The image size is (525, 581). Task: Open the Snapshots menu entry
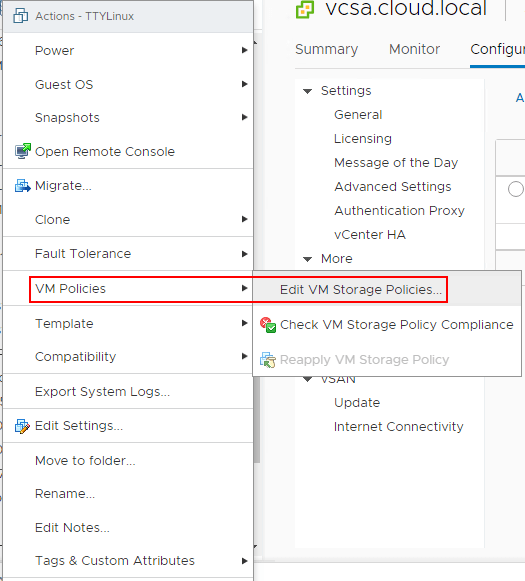[128, 117]
